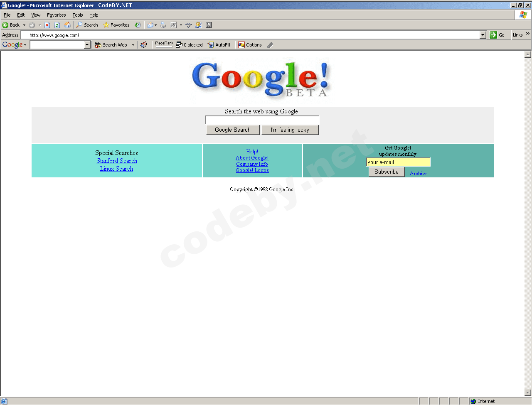Open the Tools menu
The height and width of the screenshot is (405, 532).
(x=78, y=15)
